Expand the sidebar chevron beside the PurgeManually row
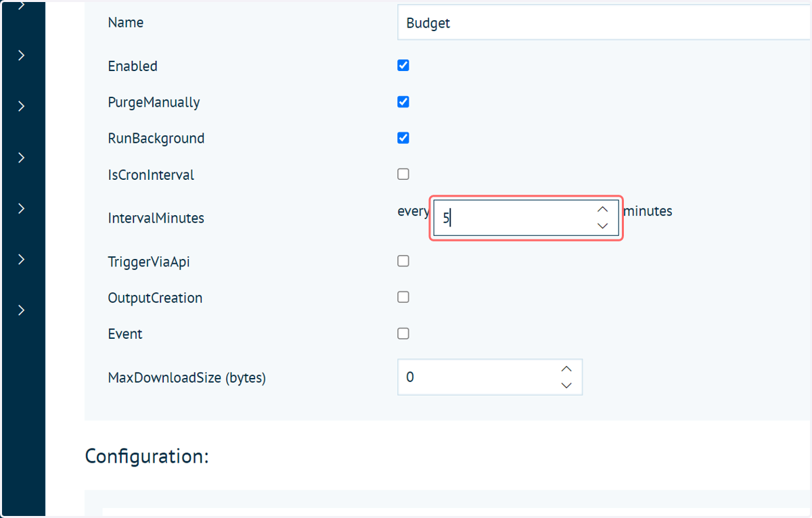Screen dimensions: 812x518 pyautogui.click(x=22, y=106)
